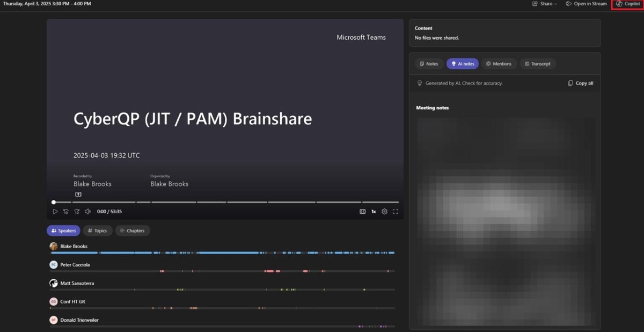The image size is (644, 332).
Task: Click the 'Donald Trierweiler' speaker name
Action: [x=79, y=320]
